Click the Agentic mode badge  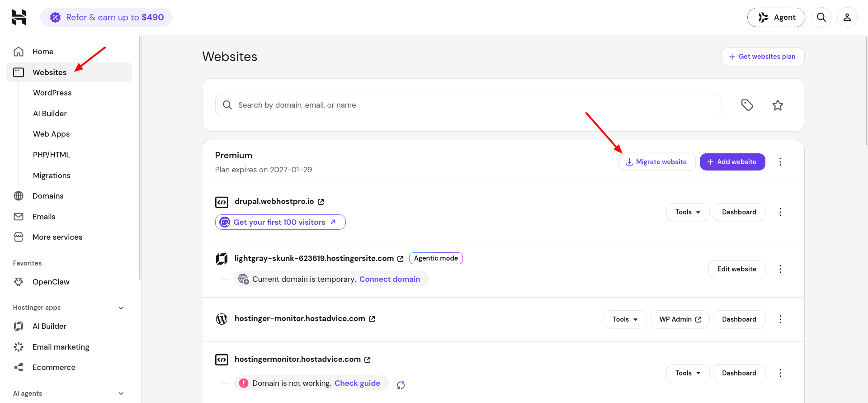click(x=436, y=258)
